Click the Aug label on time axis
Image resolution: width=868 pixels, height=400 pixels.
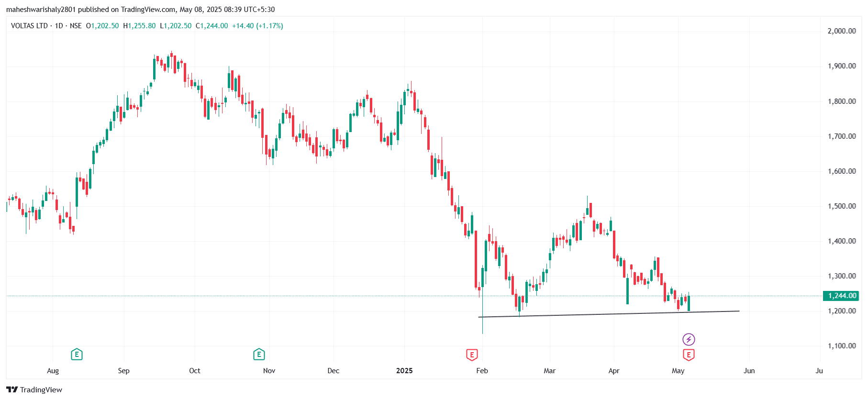tap(53, 371)
